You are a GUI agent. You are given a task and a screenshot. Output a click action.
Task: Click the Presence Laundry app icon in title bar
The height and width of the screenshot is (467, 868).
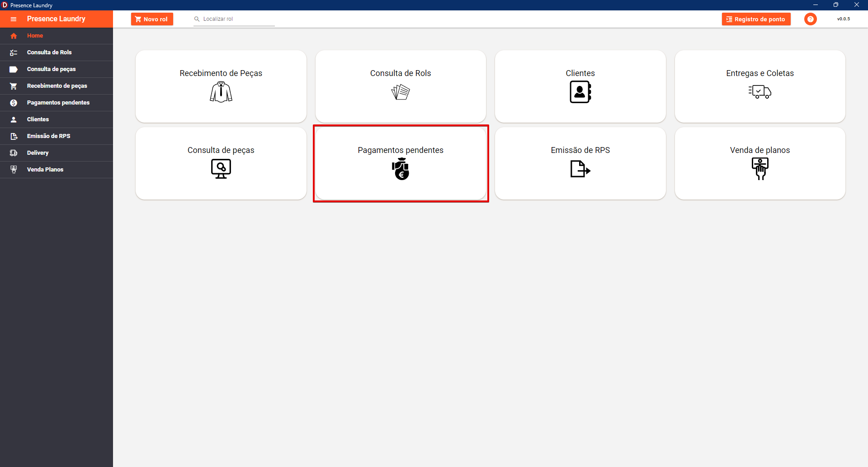coord(5,5)
